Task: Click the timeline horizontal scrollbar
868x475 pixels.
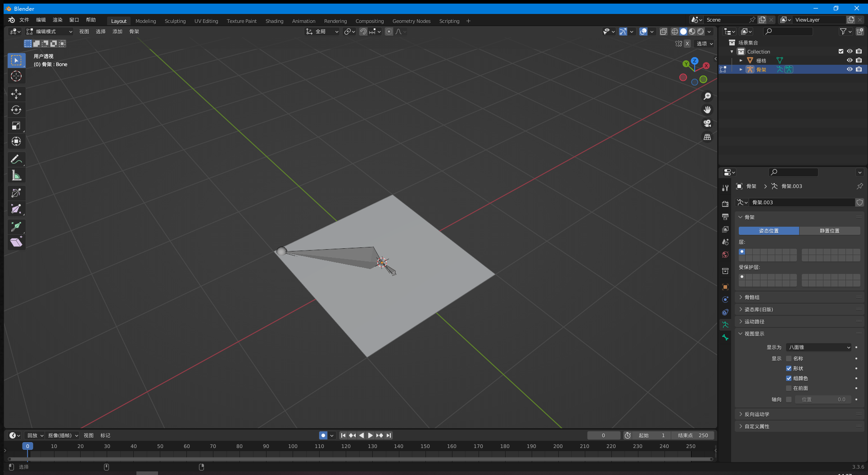Action: click(360, 459)
